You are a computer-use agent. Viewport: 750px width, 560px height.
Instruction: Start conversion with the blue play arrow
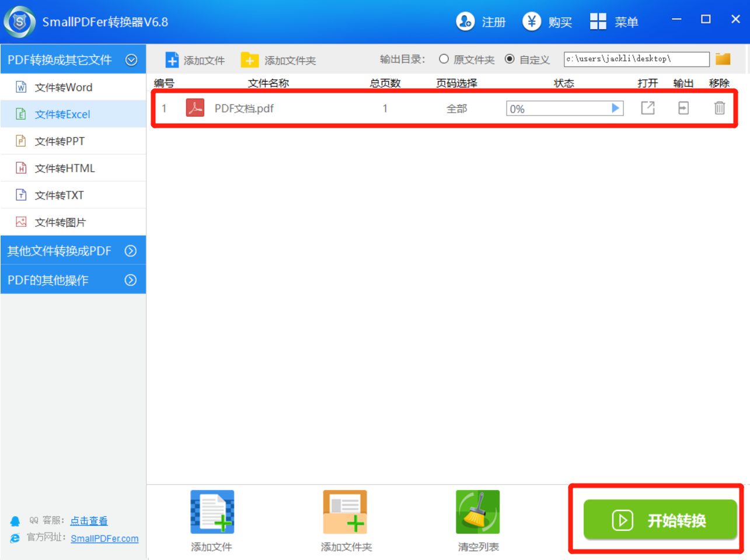[615, 108]
